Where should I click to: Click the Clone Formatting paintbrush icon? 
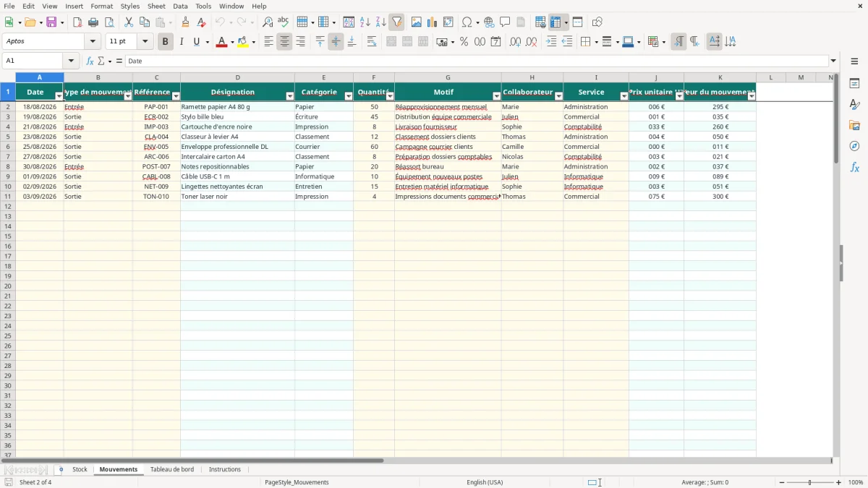[x=186, y=22]
